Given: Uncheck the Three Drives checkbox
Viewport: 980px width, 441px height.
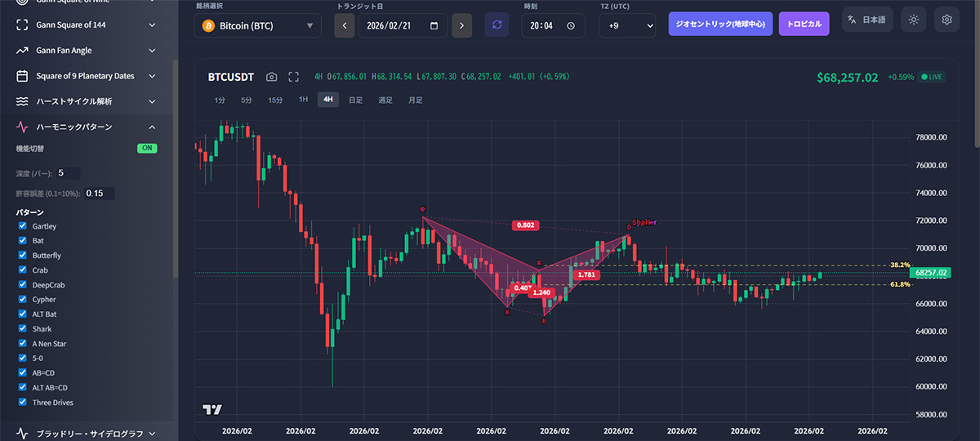Looking at the screenshot, I should tap(23, 403).
